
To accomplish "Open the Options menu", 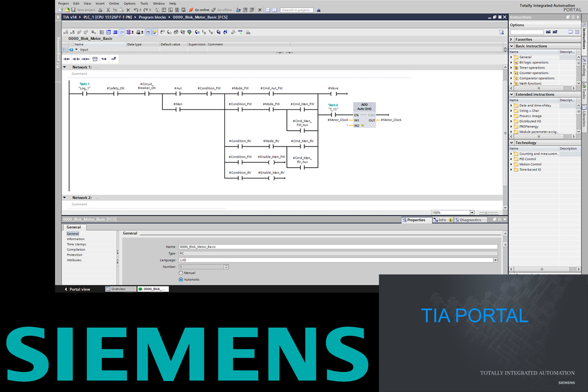I will point(130,3).
